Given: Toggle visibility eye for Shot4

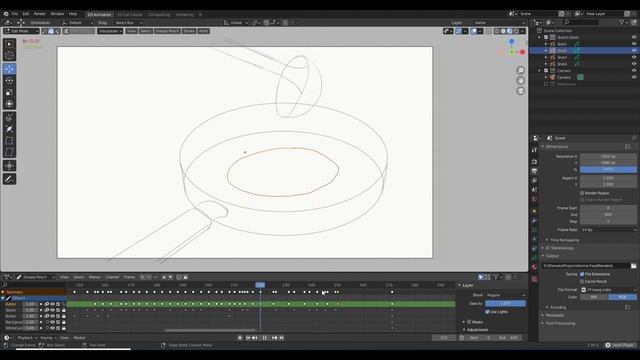Looking at the screenshot, I should 634,64.
